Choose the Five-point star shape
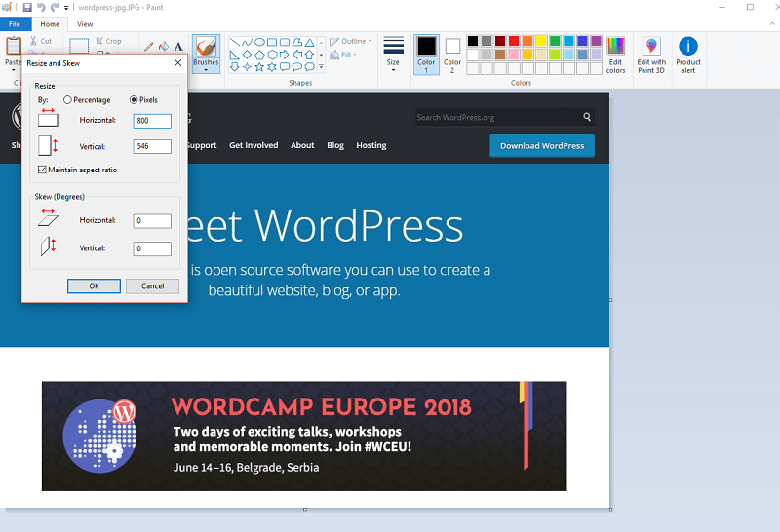 coord(259,66)
